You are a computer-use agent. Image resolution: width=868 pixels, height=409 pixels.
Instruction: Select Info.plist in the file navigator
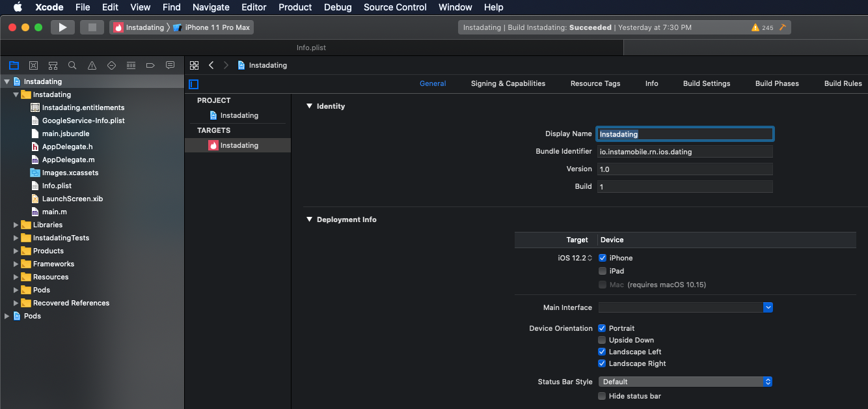pos(57,186)
